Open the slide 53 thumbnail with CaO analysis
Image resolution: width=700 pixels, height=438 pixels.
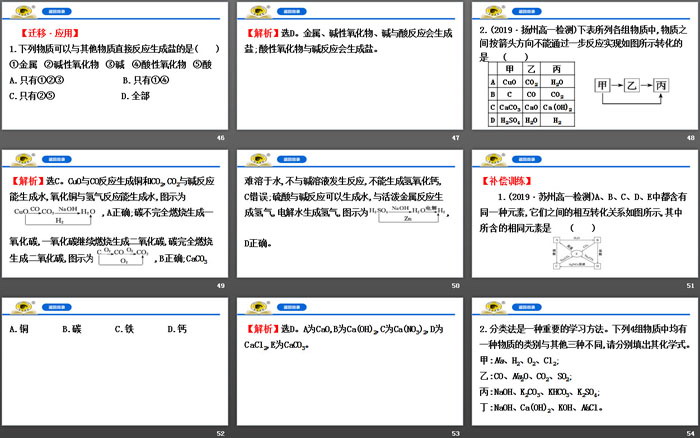click(349, 367)
